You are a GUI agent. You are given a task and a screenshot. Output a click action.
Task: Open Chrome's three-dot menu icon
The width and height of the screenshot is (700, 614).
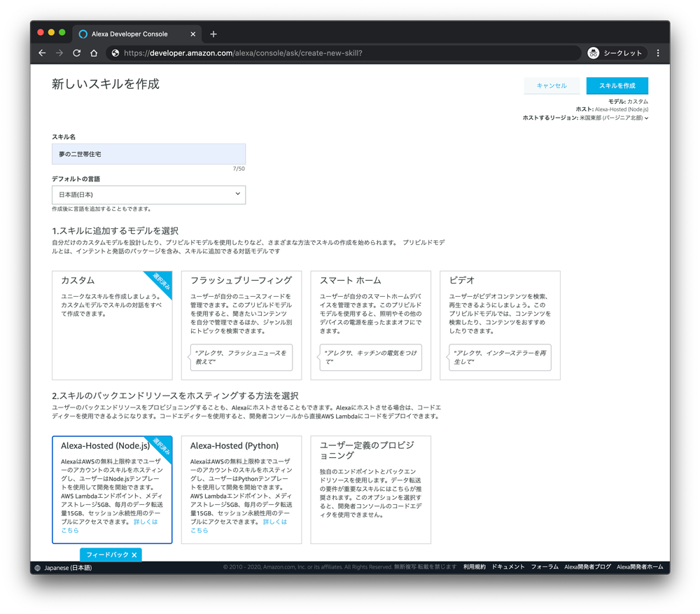point(657,53)
